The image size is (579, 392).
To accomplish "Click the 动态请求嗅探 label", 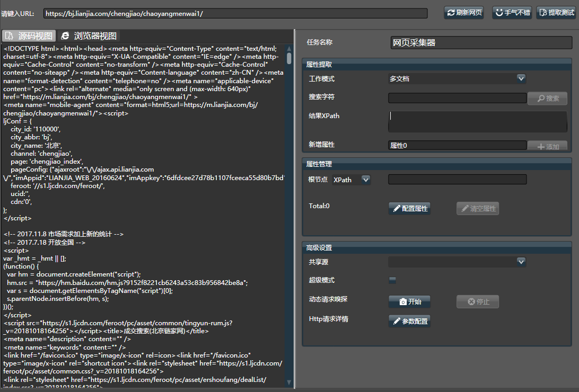I will [x=328, y=299].
